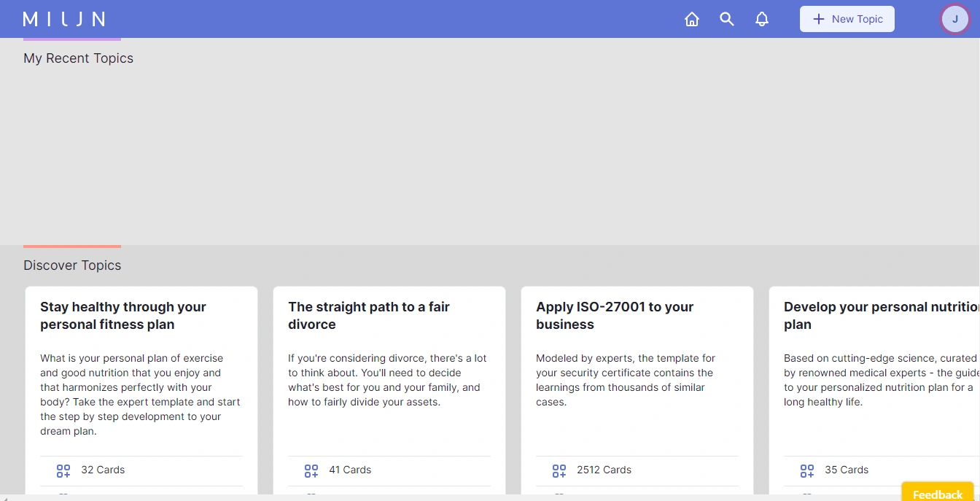Open "Stay healthy through your personal fitness plan"
Image resolution: width=980 pixels, height=501 pixels.
[123, 316]
